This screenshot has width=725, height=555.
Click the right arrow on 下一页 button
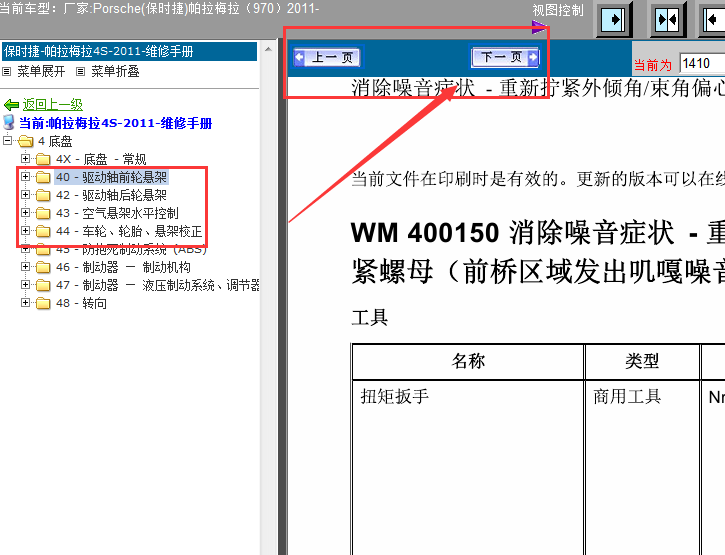point(533,57)
